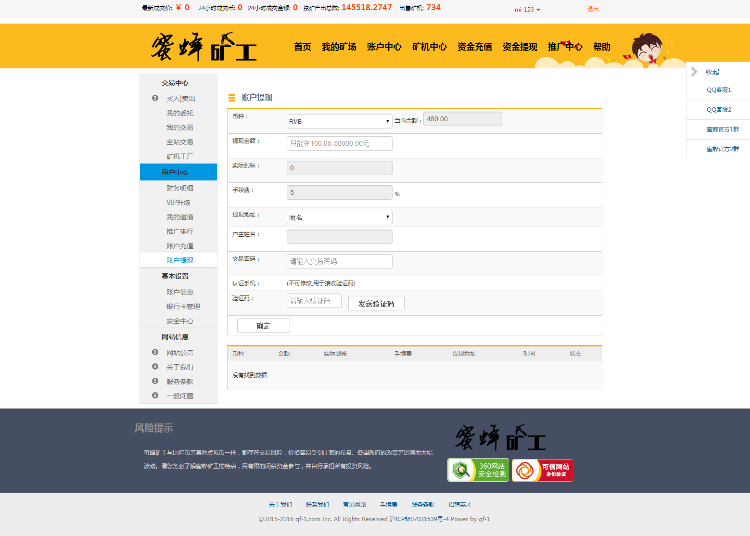This screenshot has width=750, height=536.
Task: Open 资金充值 in the navigation bar
Action: point(474,47)
